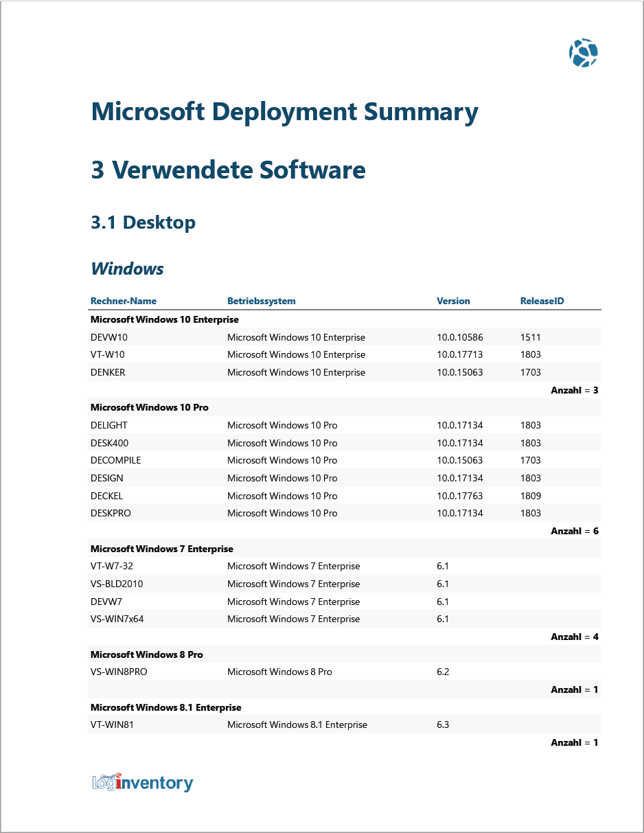This screenshot has width=644, height=833.
Task: Click the Version column header
Action: [x=453, y=301]
